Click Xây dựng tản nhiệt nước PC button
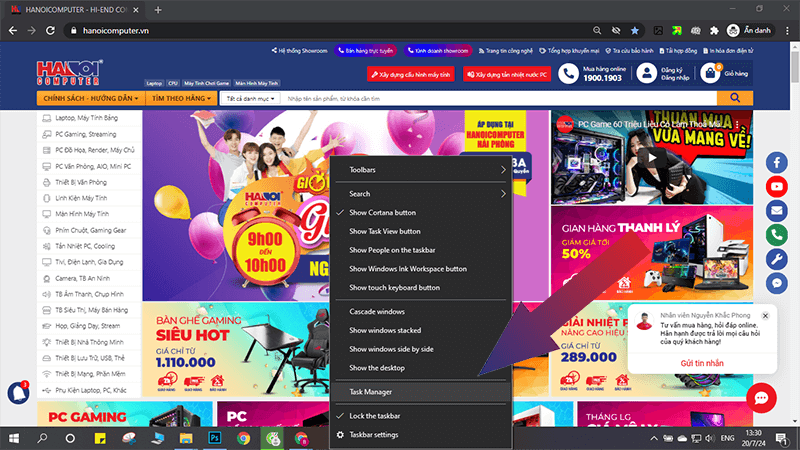 click(x=507, y=74)
